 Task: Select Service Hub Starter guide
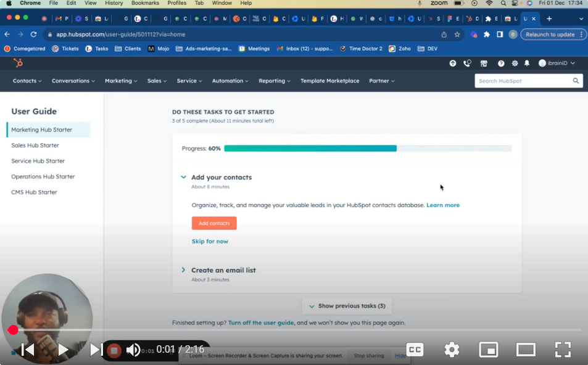point(38,161)
